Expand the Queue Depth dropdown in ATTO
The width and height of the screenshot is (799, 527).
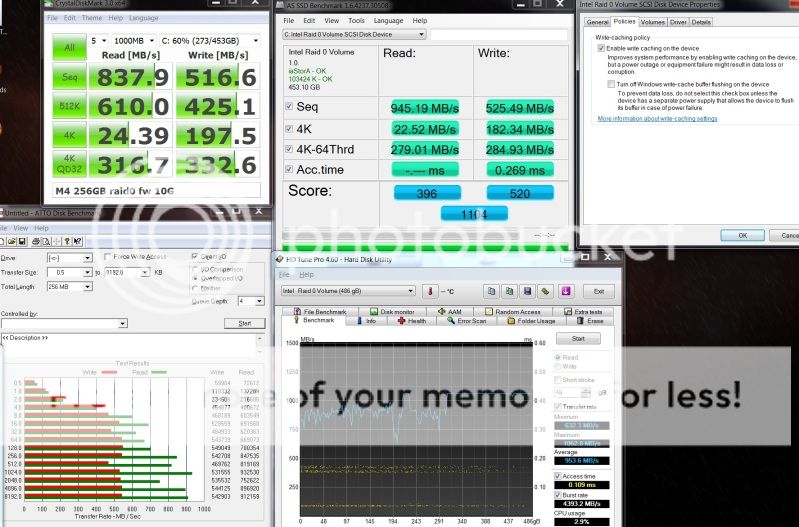click(259, 300)
